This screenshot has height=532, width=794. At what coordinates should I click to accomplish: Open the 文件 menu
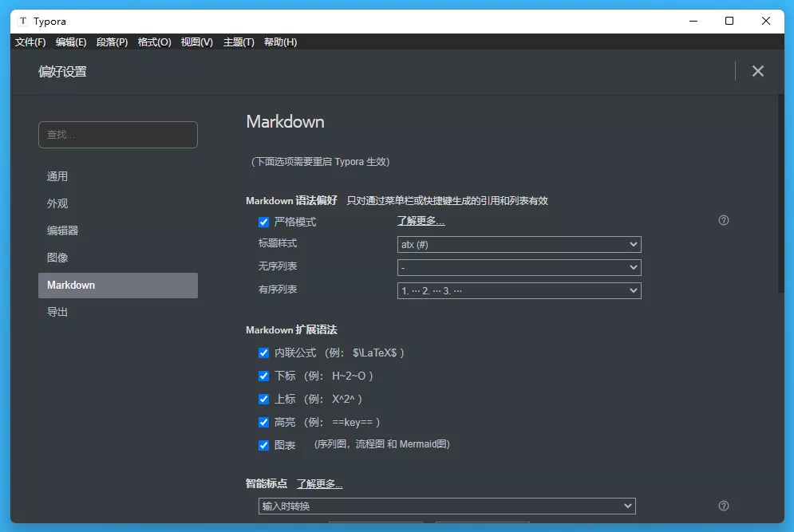(x=30, y=41)
